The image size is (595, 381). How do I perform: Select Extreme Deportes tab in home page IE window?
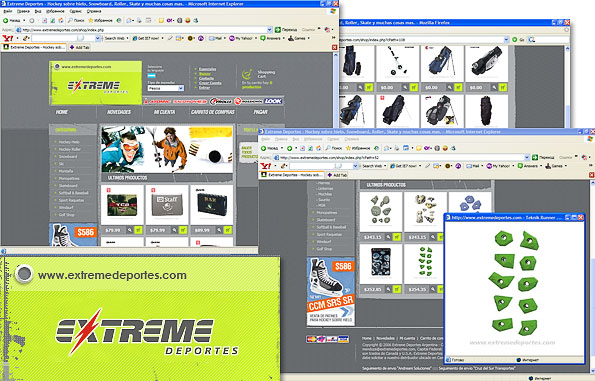click(34, 47)
